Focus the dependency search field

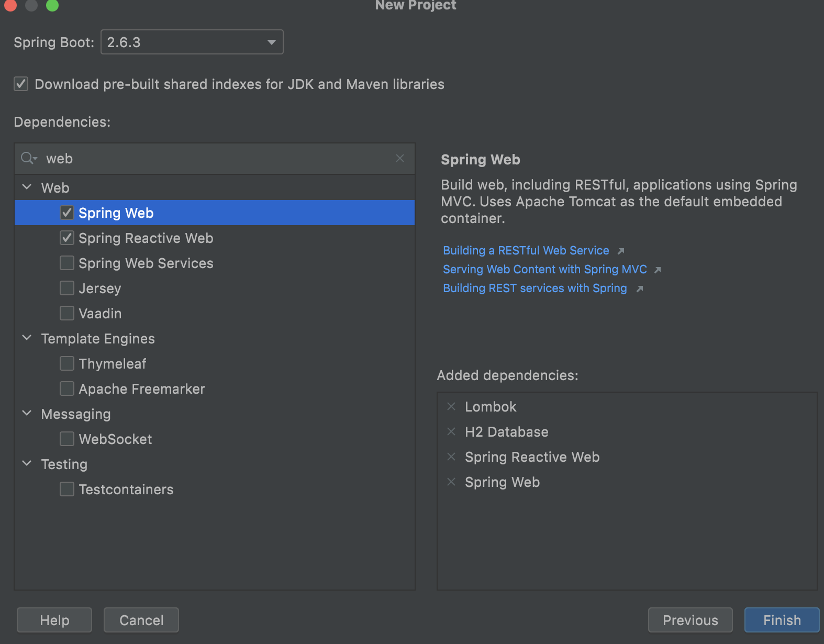(x=215, y=159)
